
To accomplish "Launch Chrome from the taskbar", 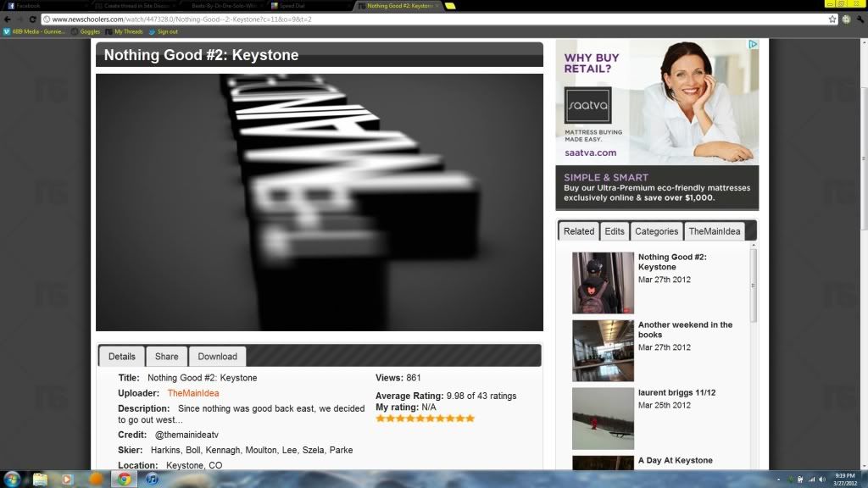I will 125,479.
